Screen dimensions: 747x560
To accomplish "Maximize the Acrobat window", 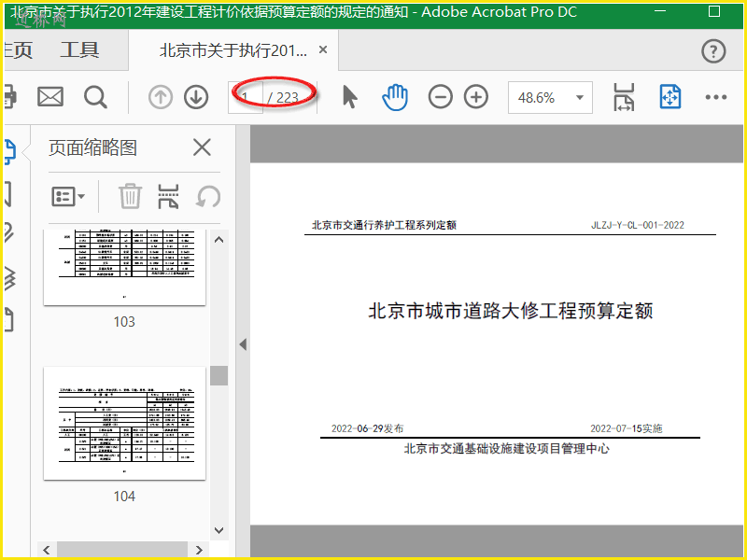I will [x=714, y=11].
